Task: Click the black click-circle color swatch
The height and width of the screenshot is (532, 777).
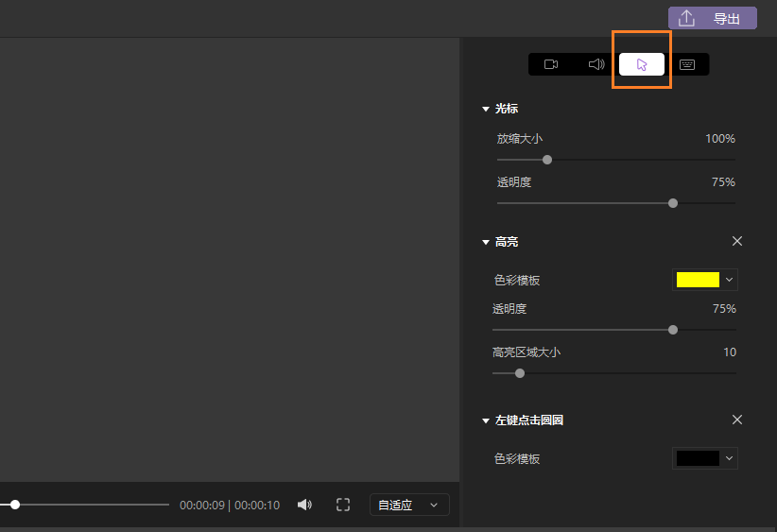Action: click(698, 458)
